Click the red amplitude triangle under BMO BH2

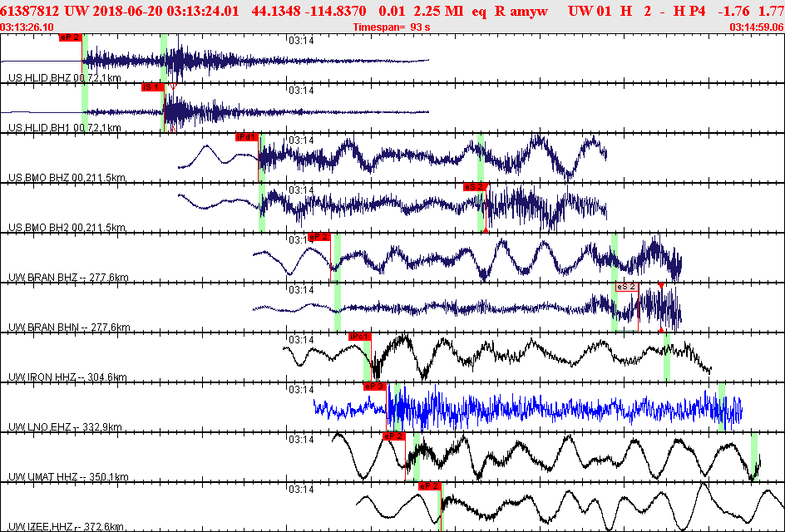[485, 229]
